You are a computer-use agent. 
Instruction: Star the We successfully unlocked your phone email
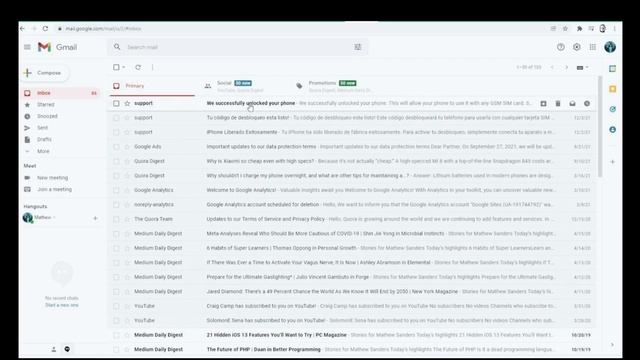[127, 104]
